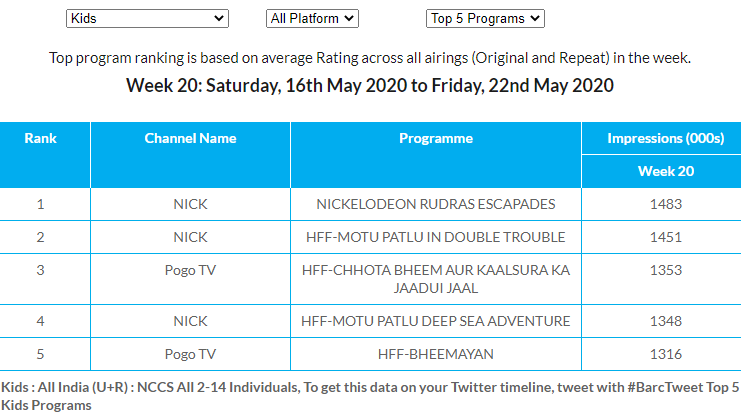
Task: Select the 1483 impressions value
Action: pos(665,204)
